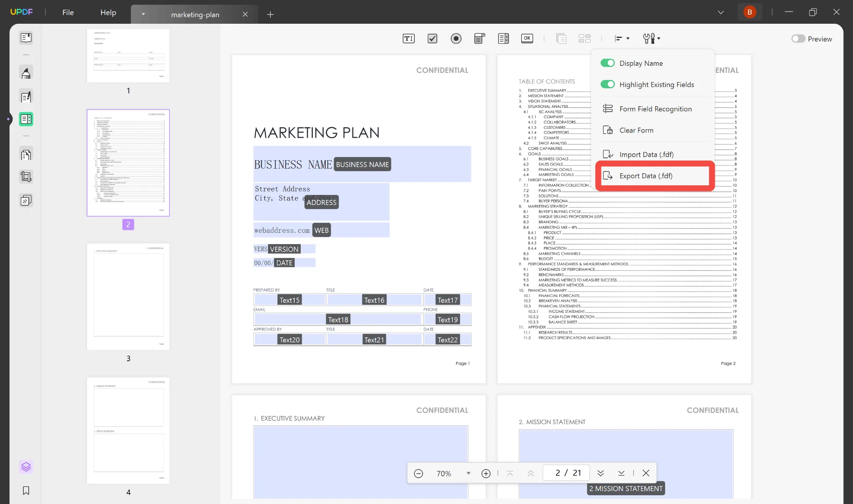Click the Help menu item
This screenshot has height=504, width=853.
(108, 12)
